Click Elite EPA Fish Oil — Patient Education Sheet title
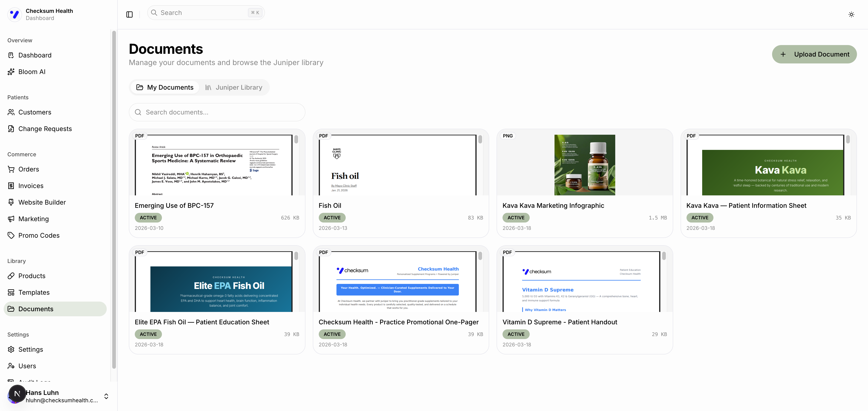Screen dimensions: 868x411 [202, 322]
